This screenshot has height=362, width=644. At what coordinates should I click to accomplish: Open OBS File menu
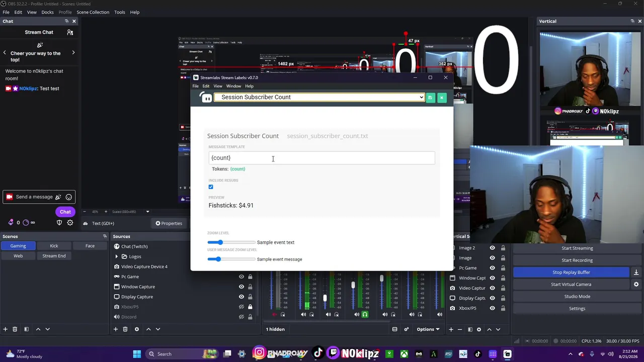[x=6, y=12]
